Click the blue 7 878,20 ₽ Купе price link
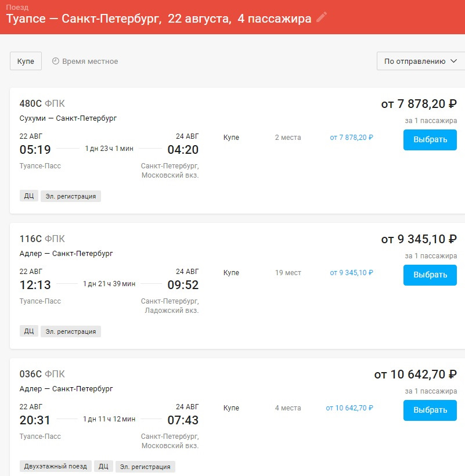Viewport: 465px width, 476px height. (351, 138)
